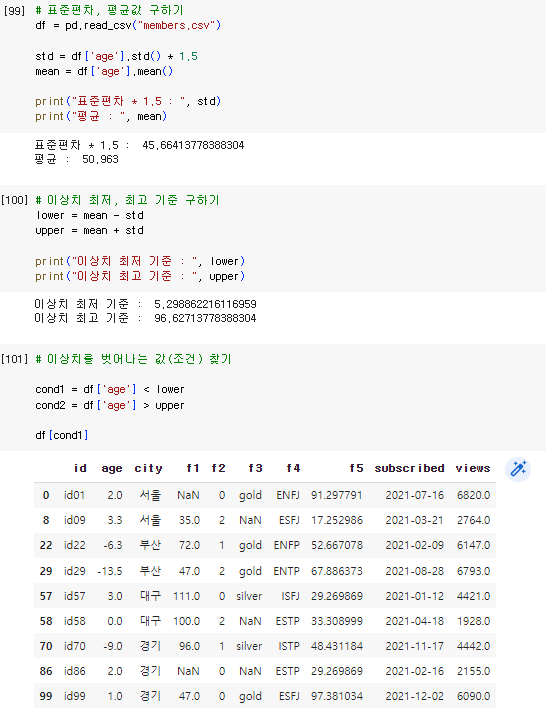Click the 'age' column header
Screen dimensions: 546x711
point(112,468)
